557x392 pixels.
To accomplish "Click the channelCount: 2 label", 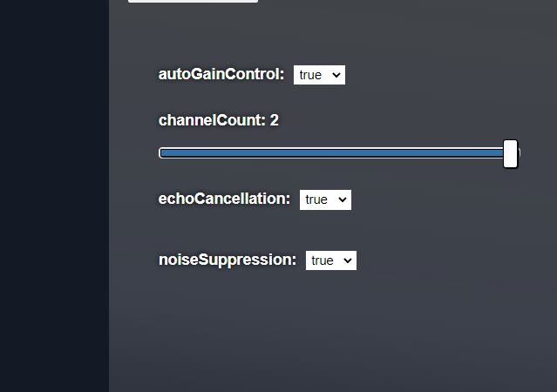I will (219, 120).
